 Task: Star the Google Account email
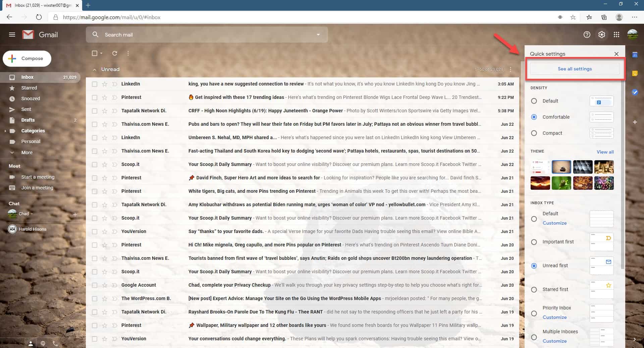(x=105, y=285)
